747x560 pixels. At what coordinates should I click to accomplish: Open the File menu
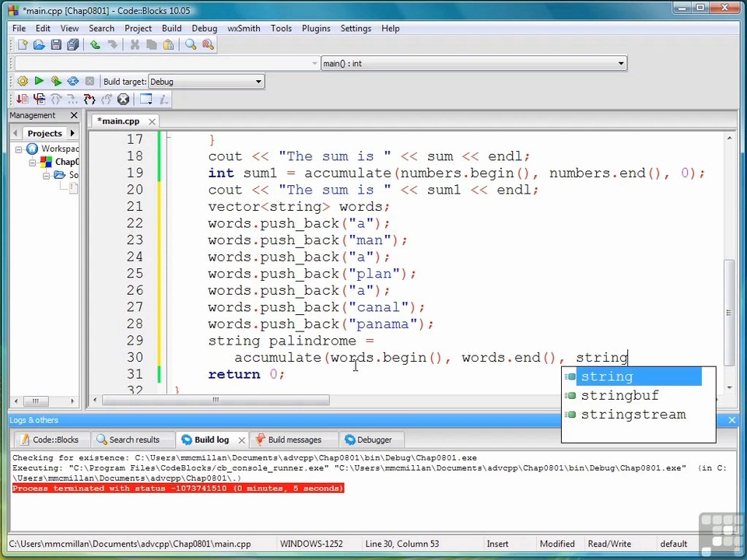click(x=19, y=29)
